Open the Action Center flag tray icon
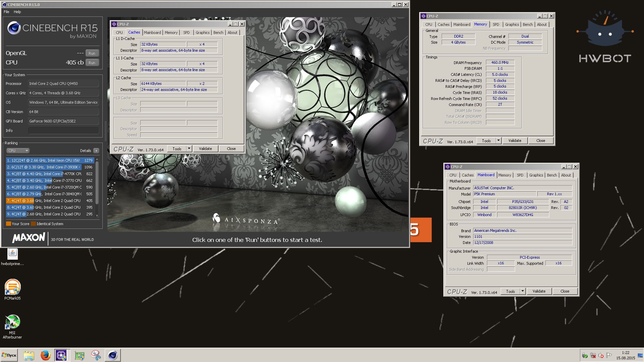 pos(609,356)
